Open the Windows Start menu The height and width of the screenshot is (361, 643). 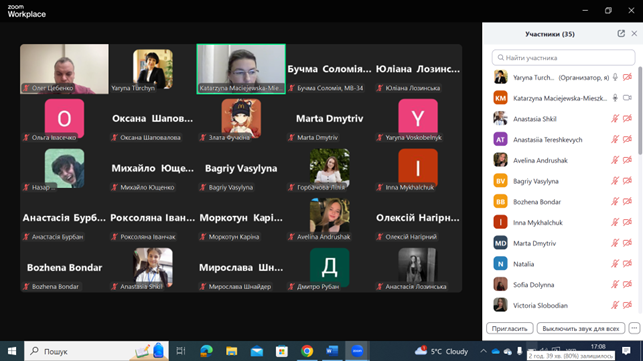11,351
